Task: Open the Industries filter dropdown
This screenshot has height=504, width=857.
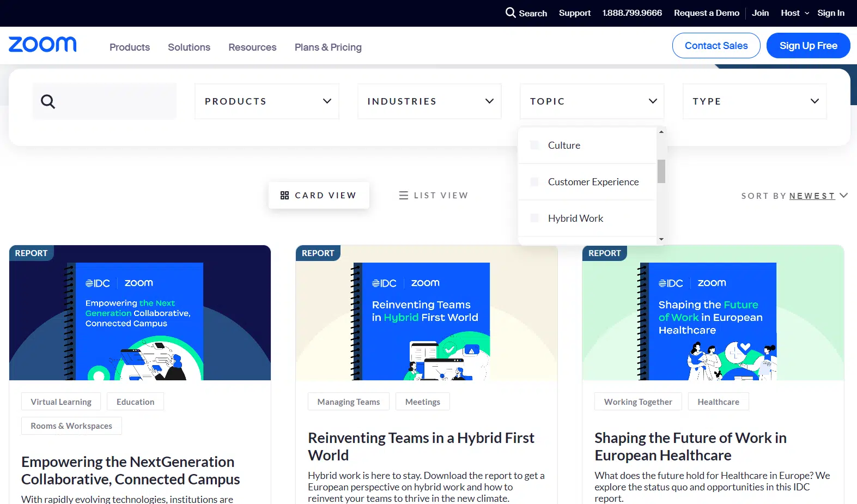Action: click(x=429, y=101)
